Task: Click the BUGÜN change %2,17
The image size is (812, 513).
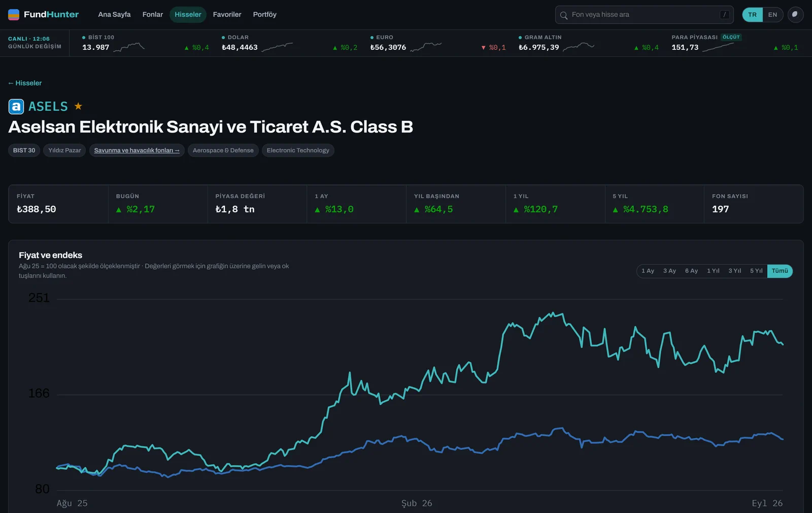Action: pos(136,209)
